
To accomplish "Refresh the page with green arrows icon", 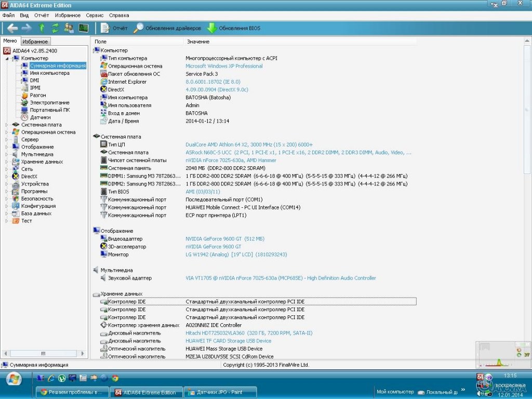I will click(55, 28).
